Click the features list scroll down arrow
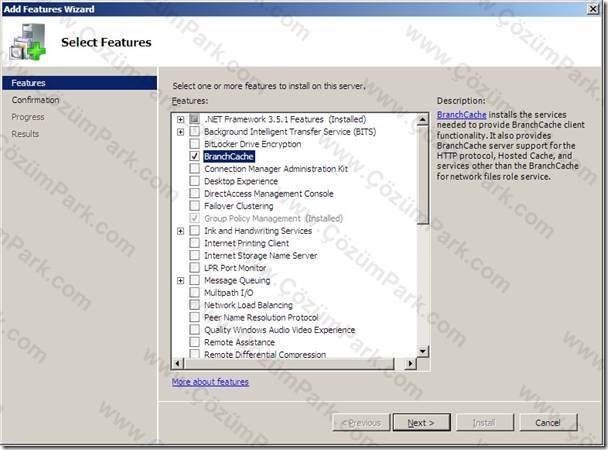The height and width of the screenshot is (450, 608). tap(423, 351)
